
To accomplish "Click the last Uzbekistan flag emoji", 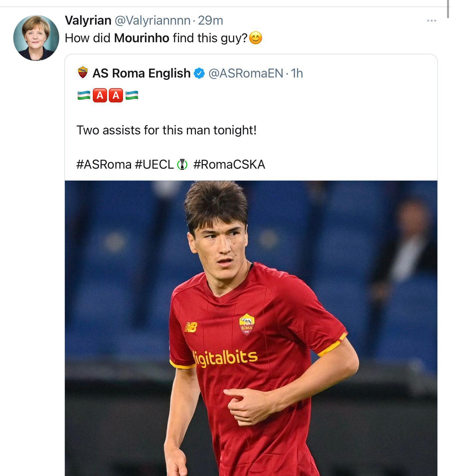I will click(x=132, y=95).
